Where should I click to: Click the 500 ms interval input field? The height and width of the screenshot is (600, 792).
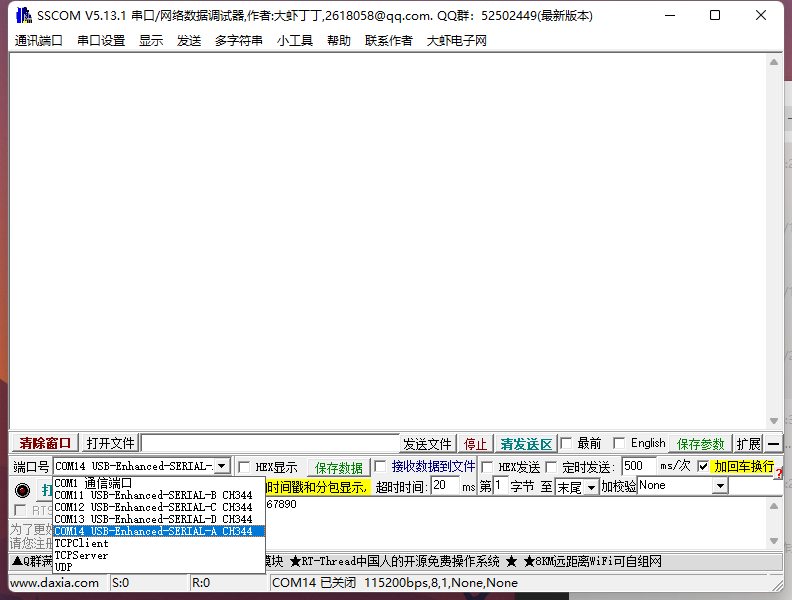[637, 466]
